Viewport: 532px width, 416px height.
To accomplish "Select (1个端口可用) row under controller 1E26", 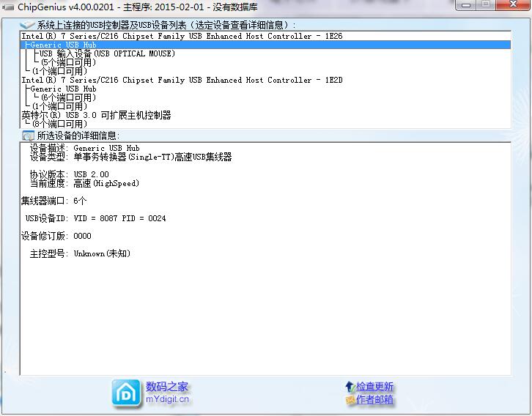I will click(265, 71).
